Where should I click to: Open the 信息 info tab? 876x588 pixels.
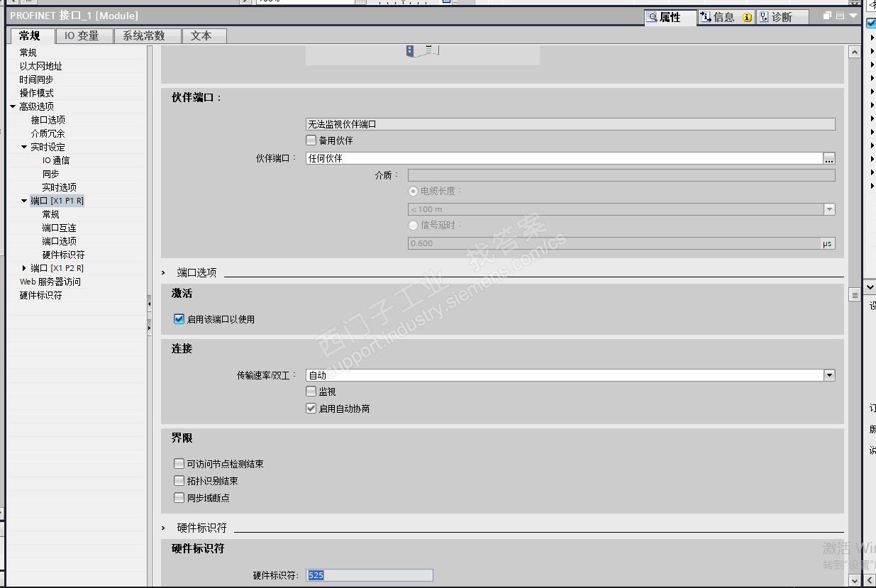726,17
